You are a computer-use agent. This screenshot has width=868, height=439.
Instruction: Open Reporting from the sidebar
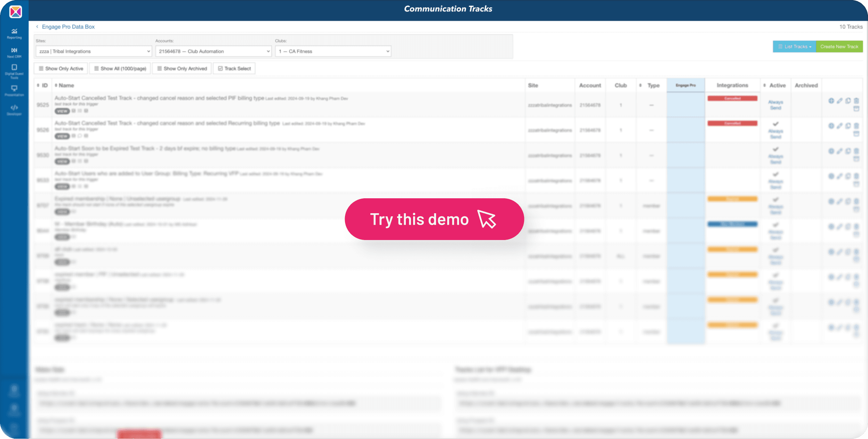(14, 34)
